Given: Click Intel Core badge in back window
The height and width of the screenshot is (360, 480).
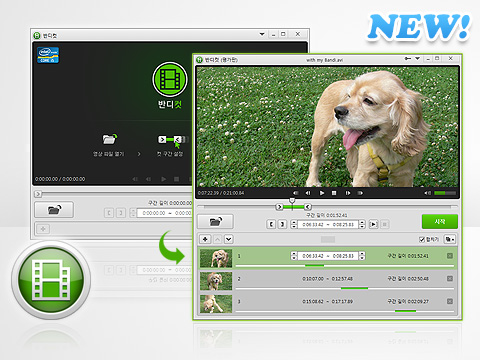Looking at the screenshot, I should point(48,55).
